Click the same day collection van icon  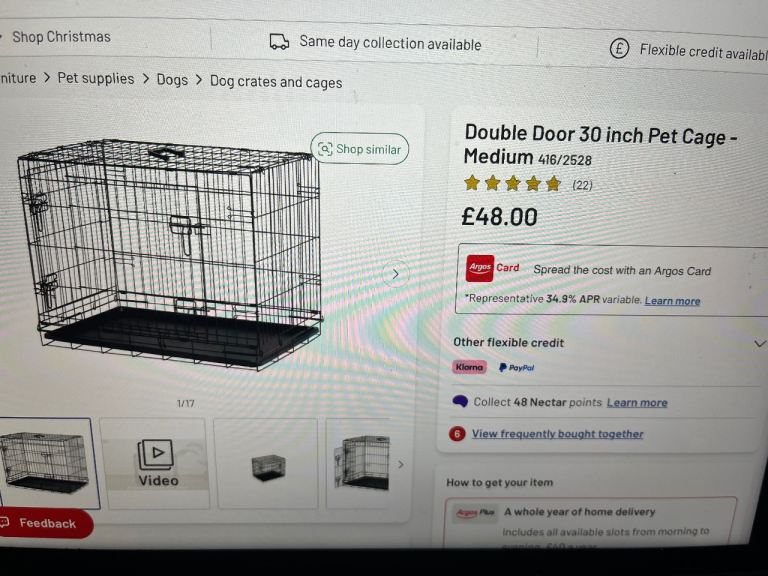click(x=279, y=42)
